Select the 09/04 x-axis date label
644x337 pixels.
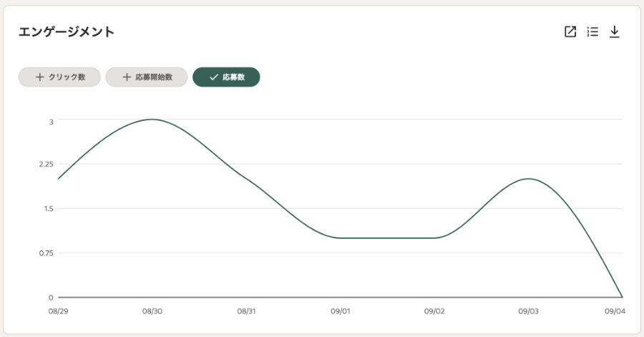coord(615,311)
